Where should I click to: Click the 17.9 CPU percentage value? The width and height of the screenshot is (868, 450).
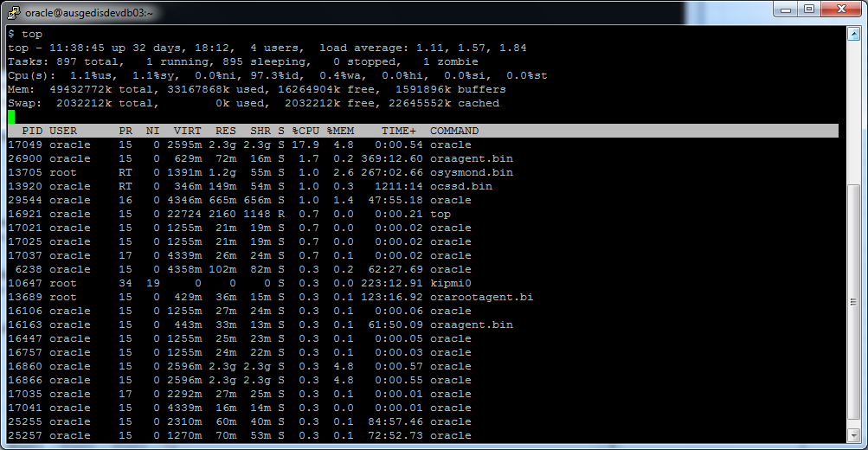click(305, 145)
